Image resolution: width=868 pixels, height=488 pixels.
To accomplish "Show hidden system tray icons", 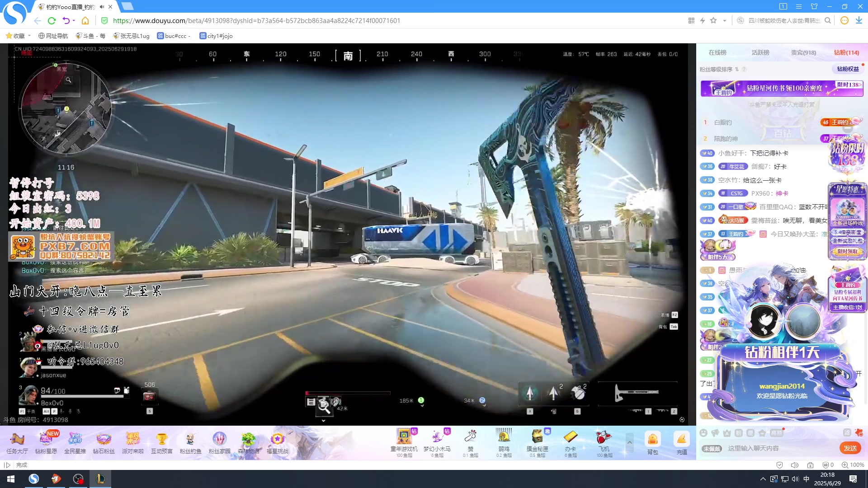I will (x=763, y=479).
